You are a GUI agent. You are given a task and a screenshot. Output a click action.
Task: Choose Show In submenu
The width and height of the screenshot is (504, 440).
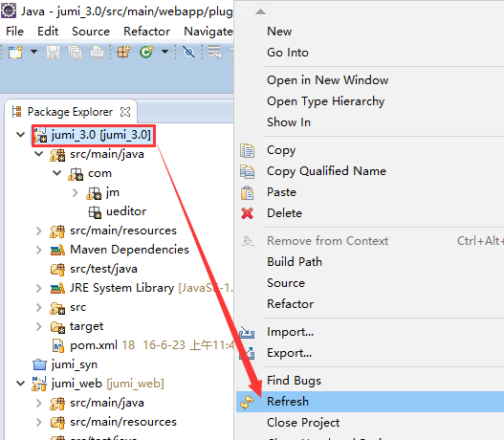289,122
